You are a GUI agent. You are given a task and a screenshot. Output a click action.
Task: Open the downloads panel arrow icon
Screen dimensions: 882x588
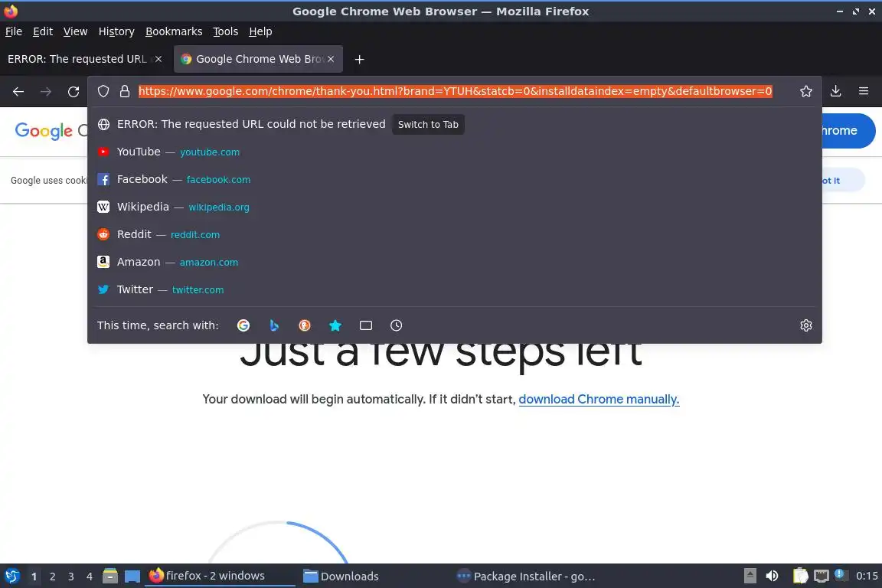coord(836,91)
